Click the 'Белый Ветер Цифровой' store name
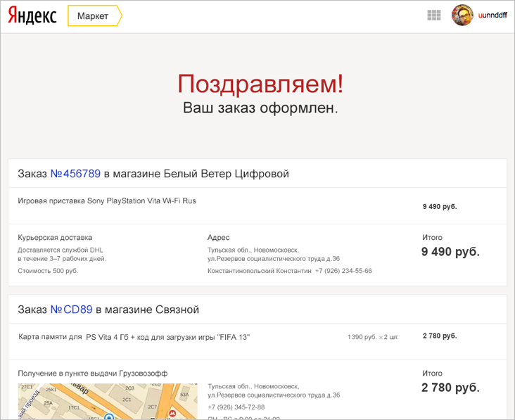This screenshot has height=420, width=515. [227, 173]
